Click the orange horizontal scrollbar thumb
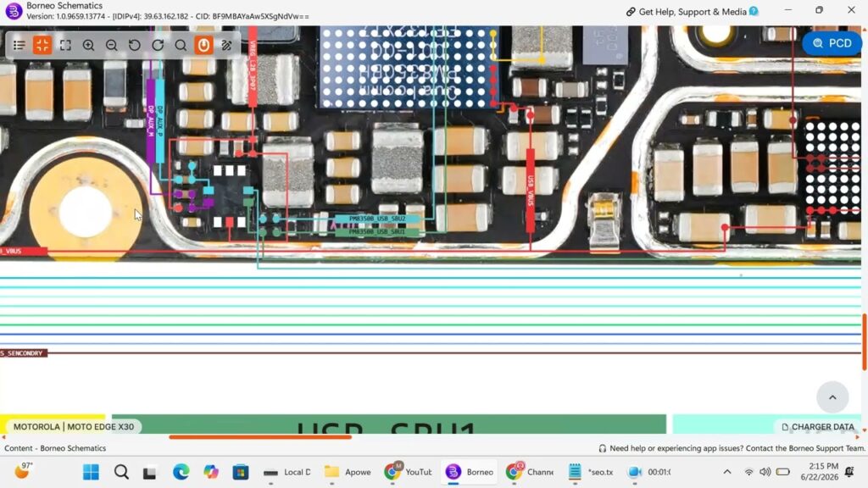This screenshot has height=488, width=868. [x=260, y=437]
